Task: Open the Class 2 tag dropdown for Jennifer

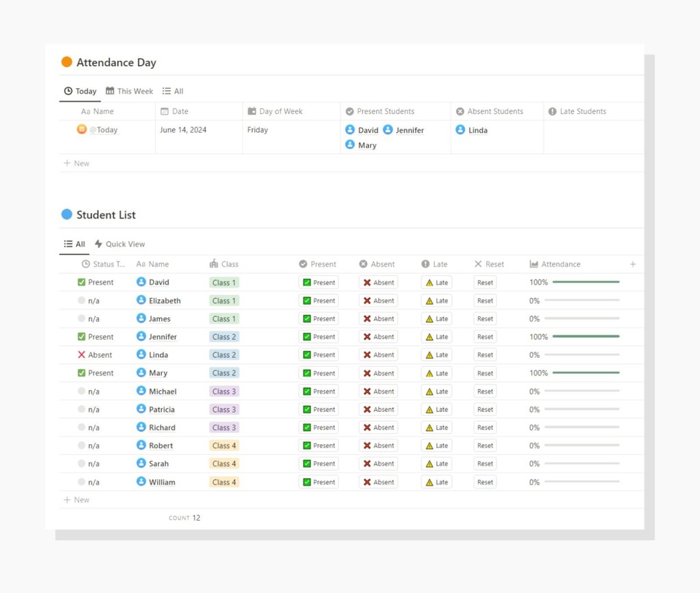Action: point(224,336)
